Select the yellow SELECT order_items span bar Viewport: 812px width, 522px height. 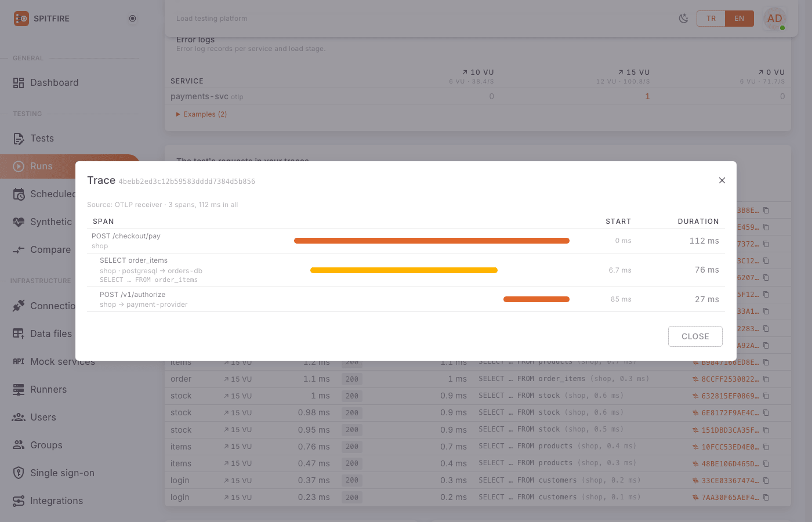coord(404,270)
